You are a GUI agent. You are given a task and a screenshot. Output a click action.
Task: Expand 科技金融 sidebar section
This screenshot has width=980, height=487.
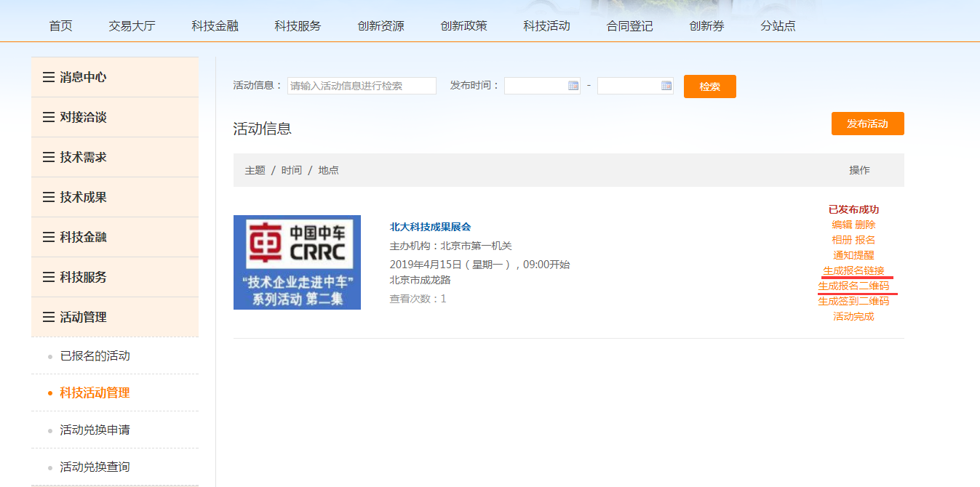[x=115, y=237]
